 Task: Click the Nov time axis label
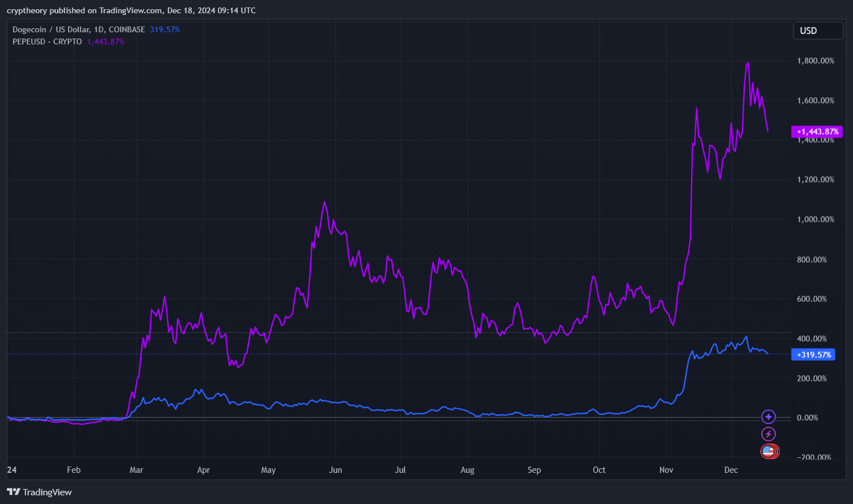666,470
